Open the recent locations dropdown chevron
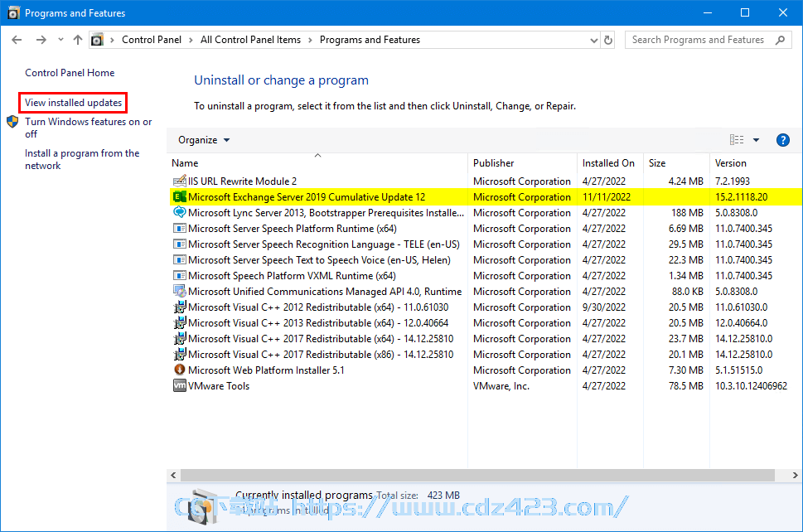 [x=60, y=40]
